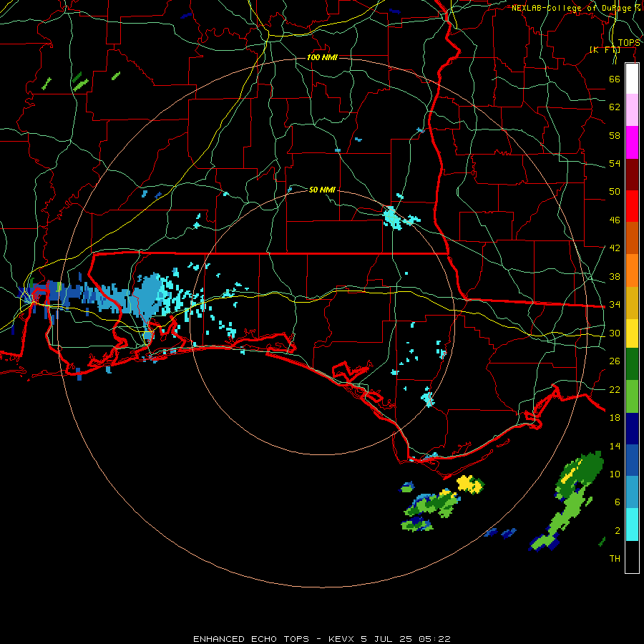Click the 58 value on the legend
Image resolution: width=644 pixels, height=644 pixels.
(615, 135)
